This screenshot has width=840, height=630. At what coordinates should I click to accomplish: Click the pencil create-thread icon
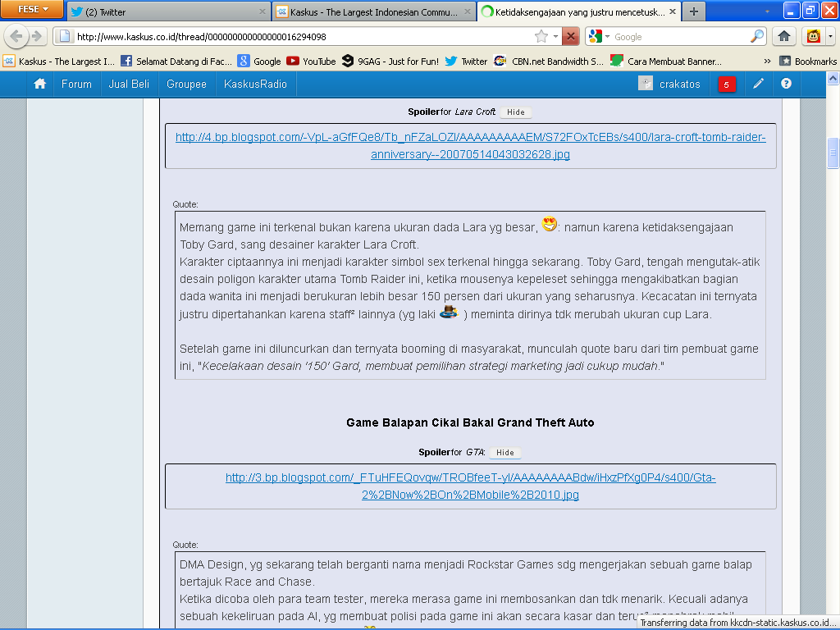pos(758,83)
